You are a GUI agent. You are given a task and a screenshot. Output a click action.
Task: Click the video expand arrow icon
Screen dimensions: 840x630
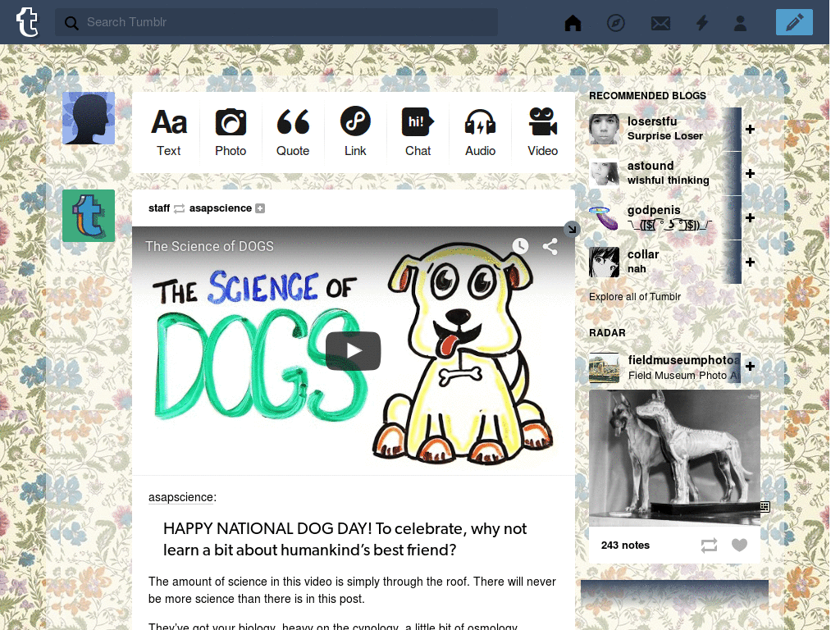click(x=572, y=230)
